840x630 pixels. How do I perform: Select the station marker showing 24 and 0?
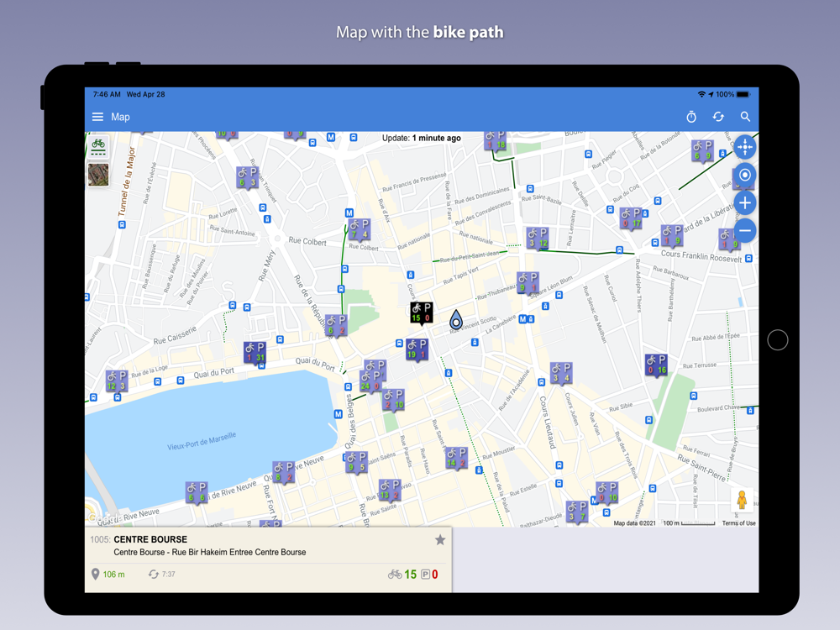[x=371, y=381]
